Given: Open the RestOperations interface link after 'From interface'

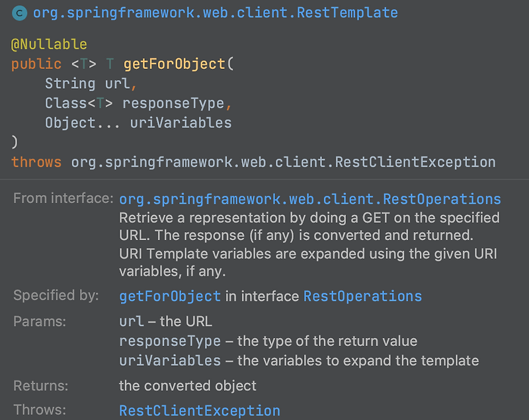Looking at the screenshot, I should tap(310, 199).
